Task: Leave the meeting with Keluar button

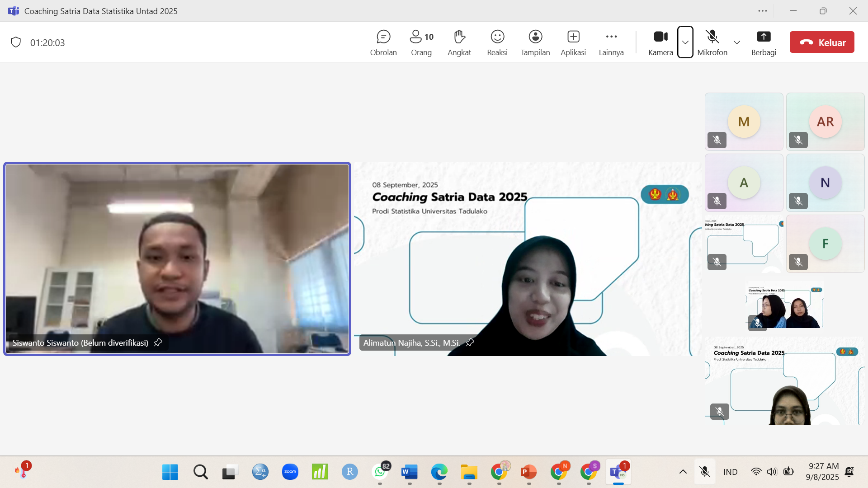Action: tap(822, 42)
